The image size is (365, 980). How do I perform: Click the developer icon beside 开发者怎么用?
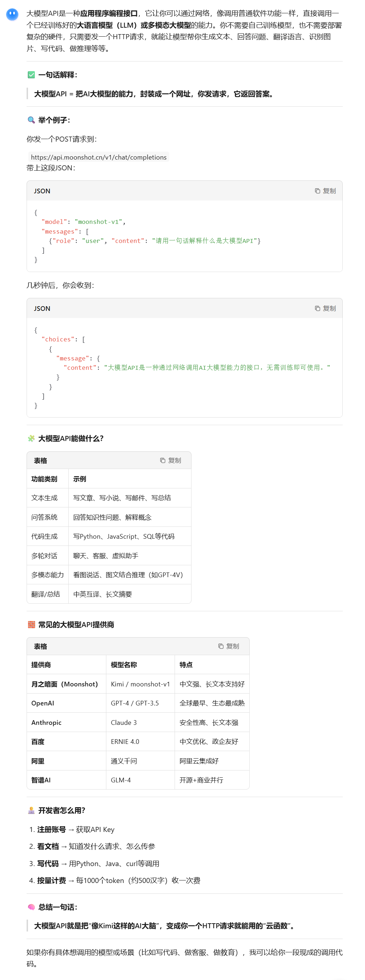[31, 810]
